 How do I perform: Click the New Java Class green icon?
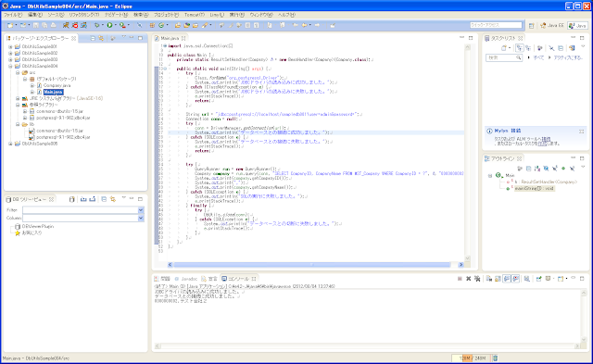161,25
